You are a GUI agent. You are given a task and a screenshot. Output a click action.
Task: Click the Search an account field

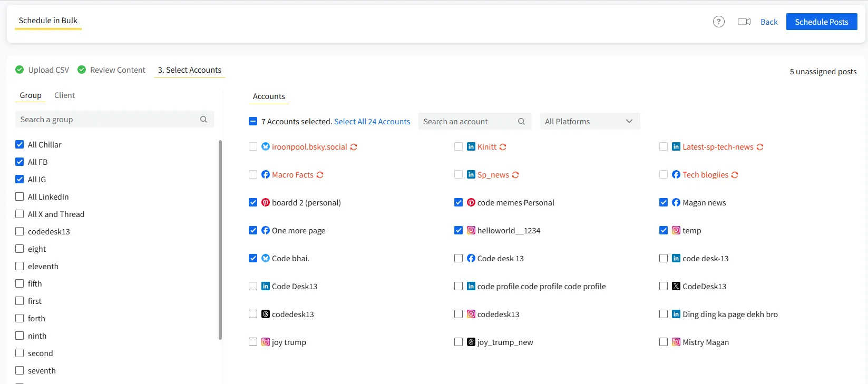tap(475, 121)
